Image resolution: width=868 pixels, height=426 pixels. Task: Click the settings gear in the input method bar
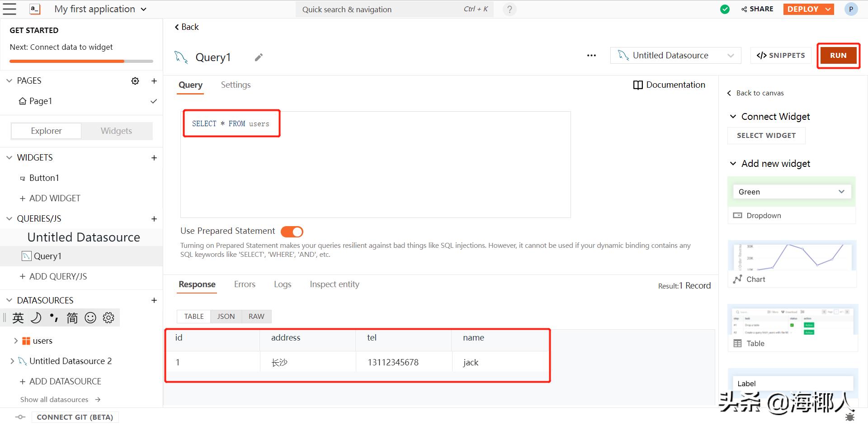point(108,317)
